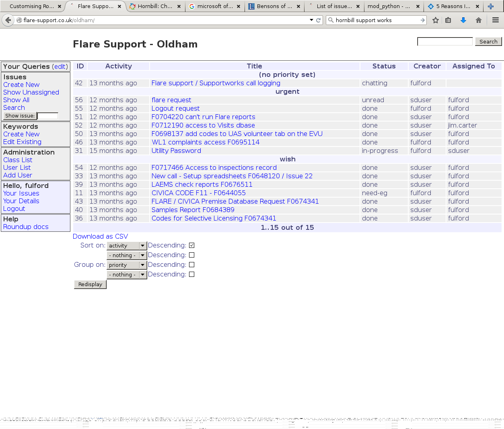Image resolution: width=504 pixels, height=429 pixels.
Task: Download the issue list as CSV
Action: pos(101,236)
